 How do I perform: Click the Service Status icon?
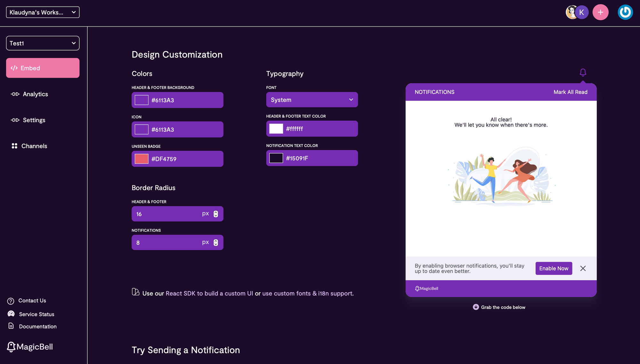tap(11, 314)
